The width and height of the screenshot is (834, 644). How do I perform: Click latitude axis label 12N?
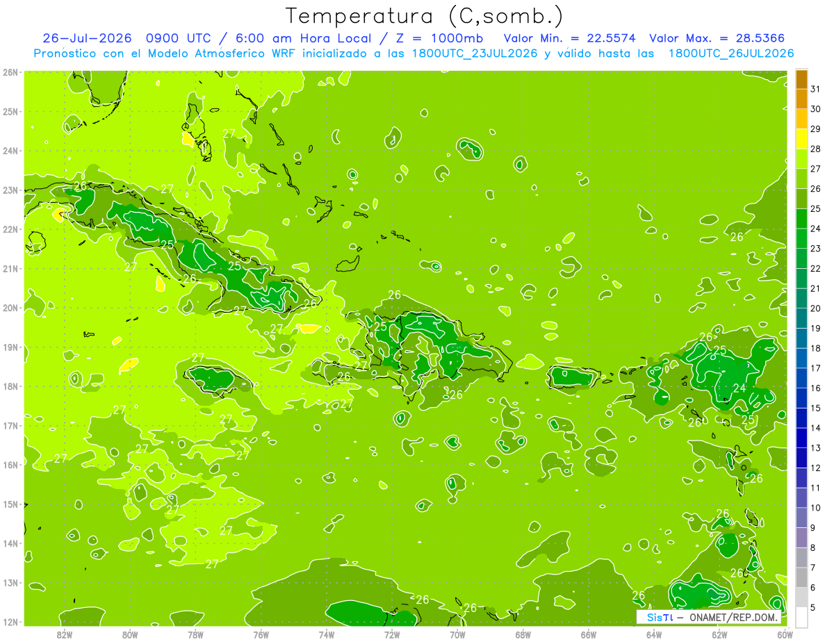[x=10, y=622]
